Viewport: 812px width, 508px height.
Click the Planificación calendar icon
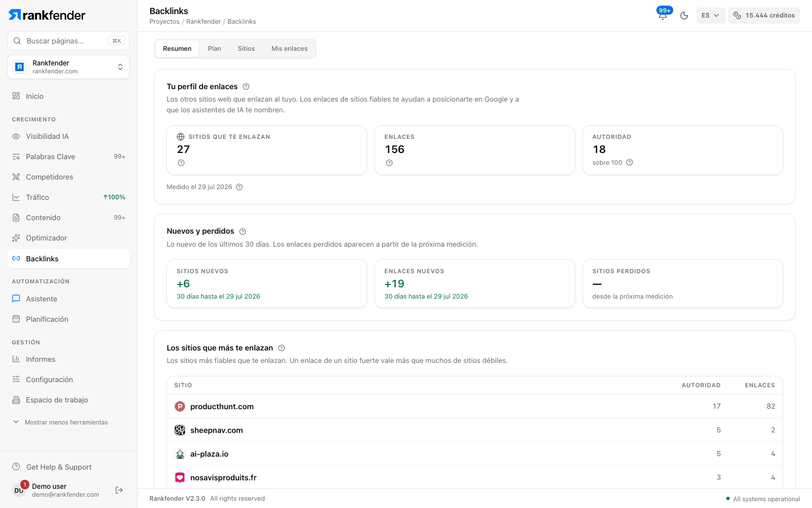tap(16, 319)
